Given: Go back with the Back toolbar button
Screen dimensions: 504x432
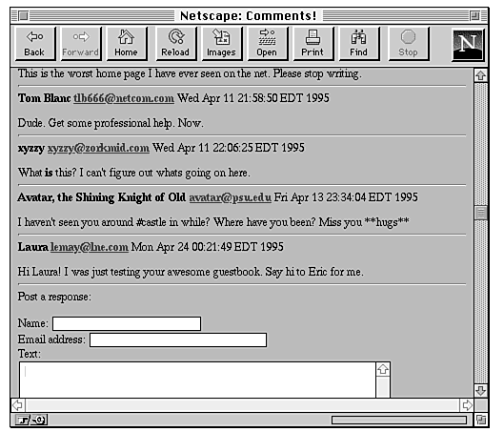Looking at the screenshot, I should coord(35,44).
